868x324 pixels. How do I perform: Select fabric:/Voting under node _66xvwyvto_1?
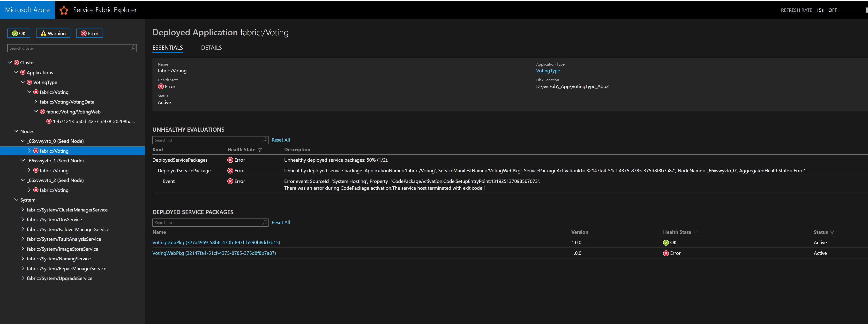[54, 171]
